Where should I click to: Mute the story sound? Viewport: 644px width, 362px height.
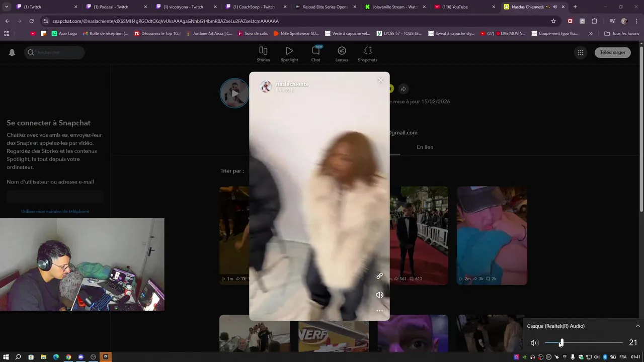(379, 295)
